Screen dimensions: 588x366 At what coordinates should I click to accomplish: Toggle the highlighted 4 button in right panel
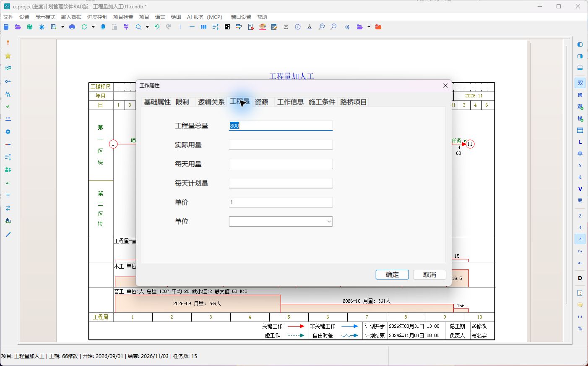point(580,239)
